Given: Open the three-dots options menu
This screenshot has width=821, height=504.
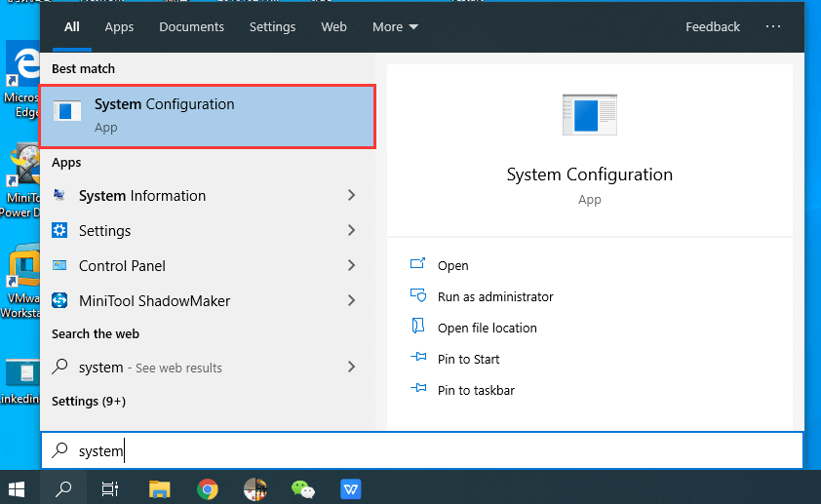Looking at the screenshot, I should tap(773, 26).
